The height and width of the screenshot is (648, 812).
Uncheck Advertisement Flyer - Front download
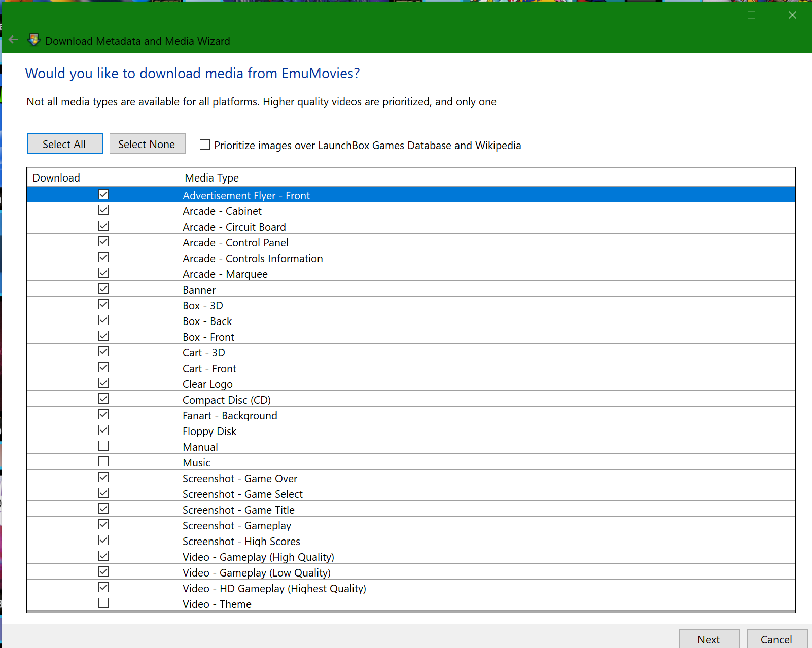pyautogui.click(x=103, y=194)
